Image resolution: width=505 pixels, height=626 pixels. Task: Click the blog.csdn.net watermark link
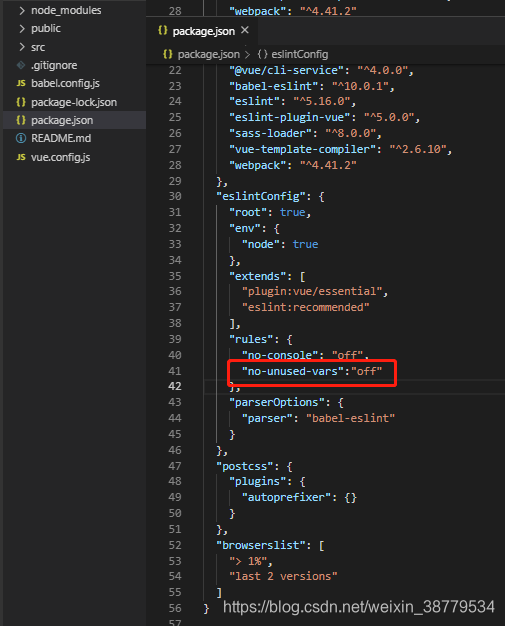click(358, 607)
